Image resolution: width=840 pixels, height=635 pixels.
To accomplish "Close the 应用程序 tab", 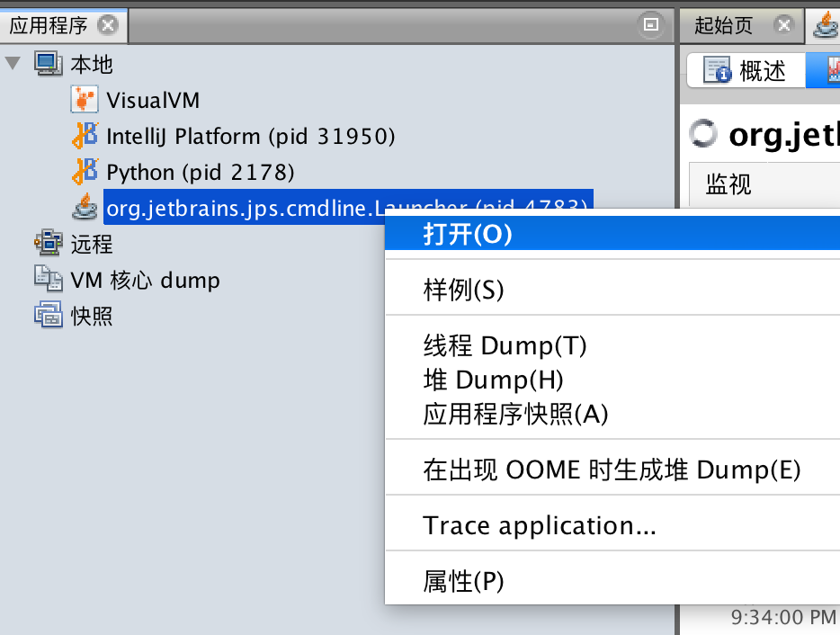I will 108,25.
